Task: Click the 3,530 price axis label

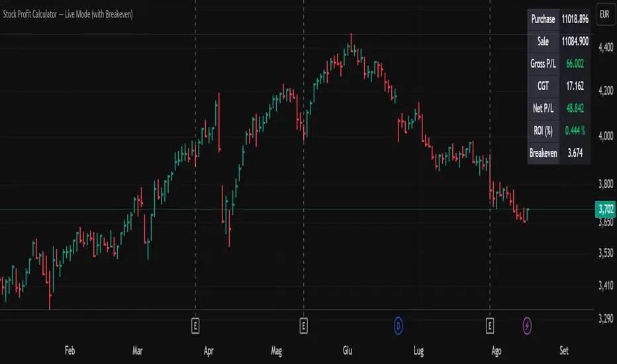Action: click(x=606, y=253)
